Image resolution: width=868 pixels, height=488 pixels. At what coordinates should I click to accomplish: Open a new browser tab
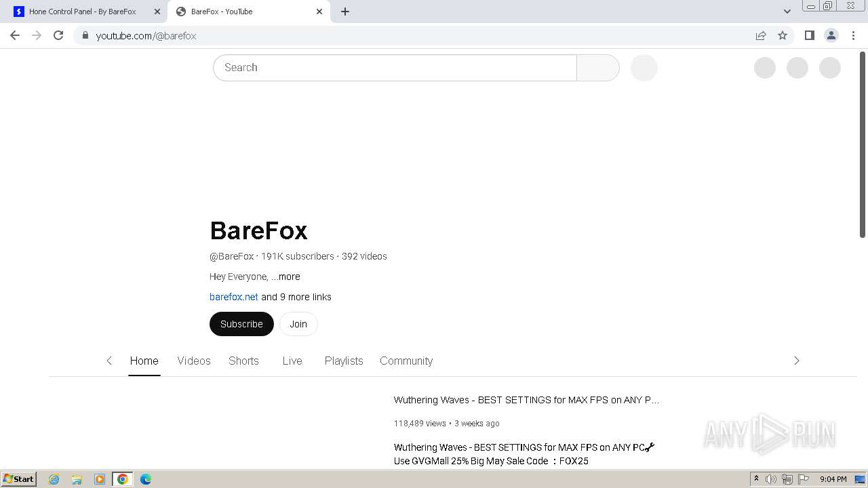[x=345, y=12]
